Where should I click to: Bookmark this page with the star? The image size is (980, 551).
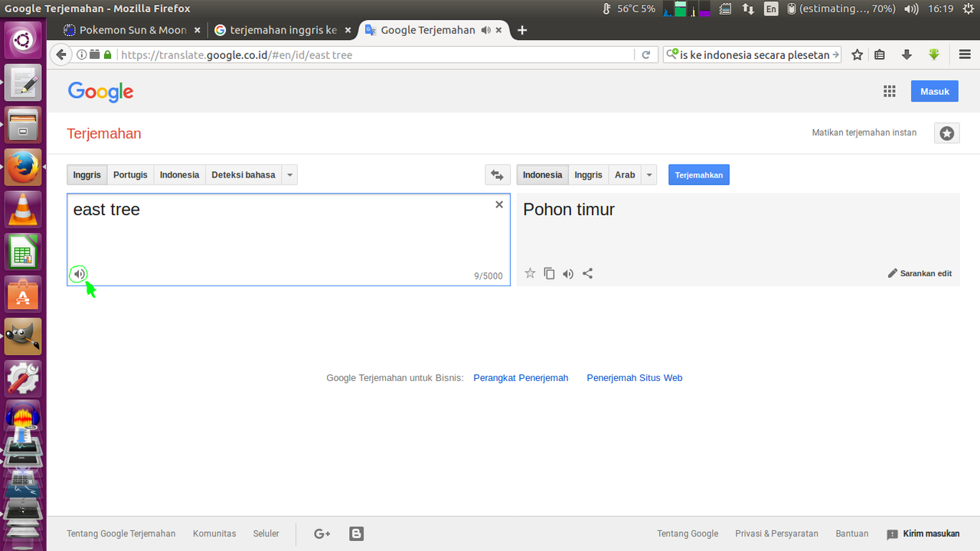coord(857,54)
